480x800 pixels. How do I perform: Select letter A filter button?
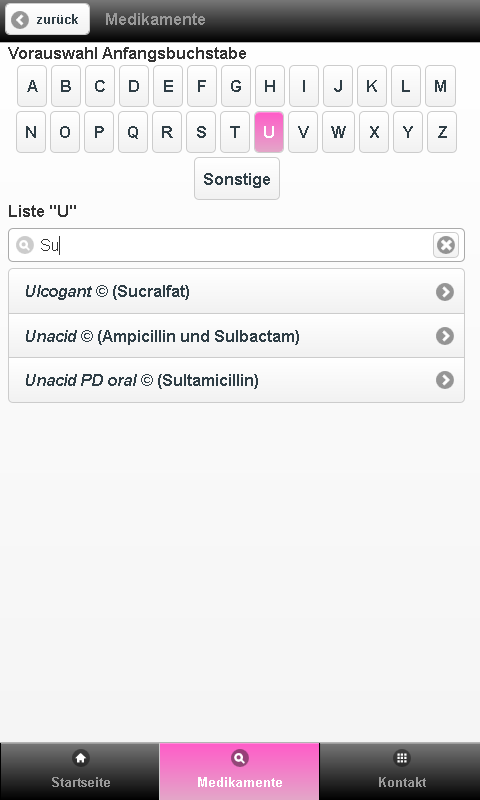point(32,86)
